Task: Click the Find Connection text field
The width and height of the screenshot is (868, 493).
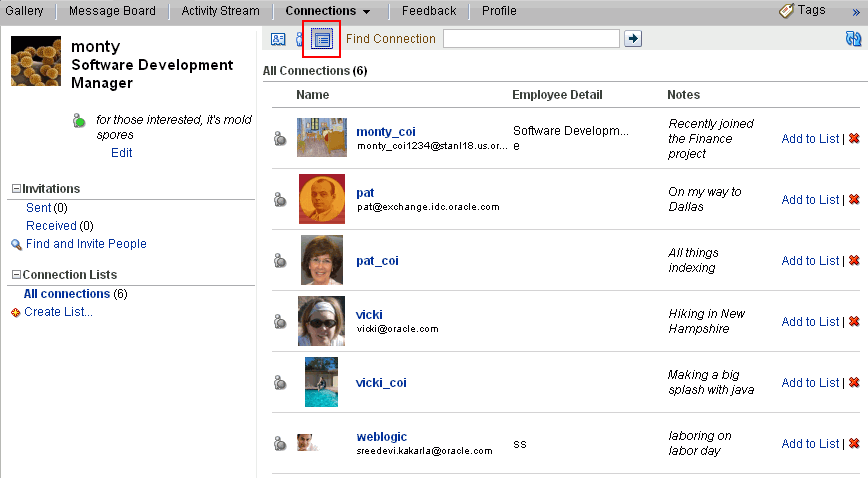Action: point(531,39)
